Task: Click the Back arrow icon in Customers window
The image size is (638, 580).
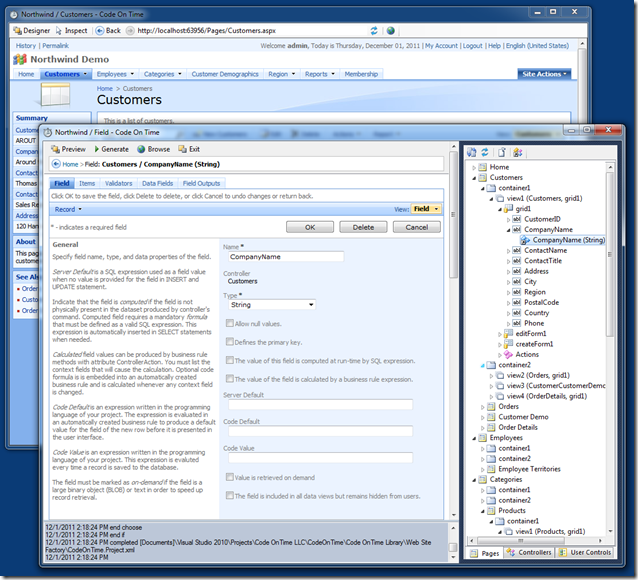Action: [100, 31]
